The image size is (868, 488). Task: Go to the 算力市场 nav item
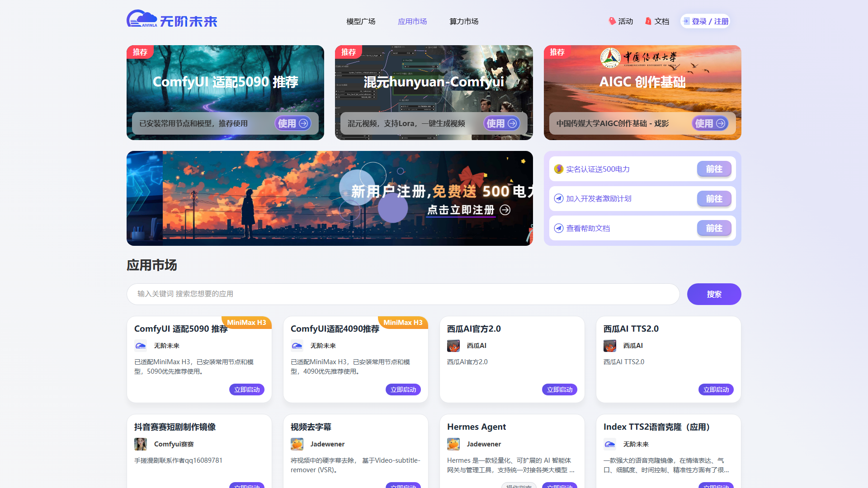pos(464,21)
